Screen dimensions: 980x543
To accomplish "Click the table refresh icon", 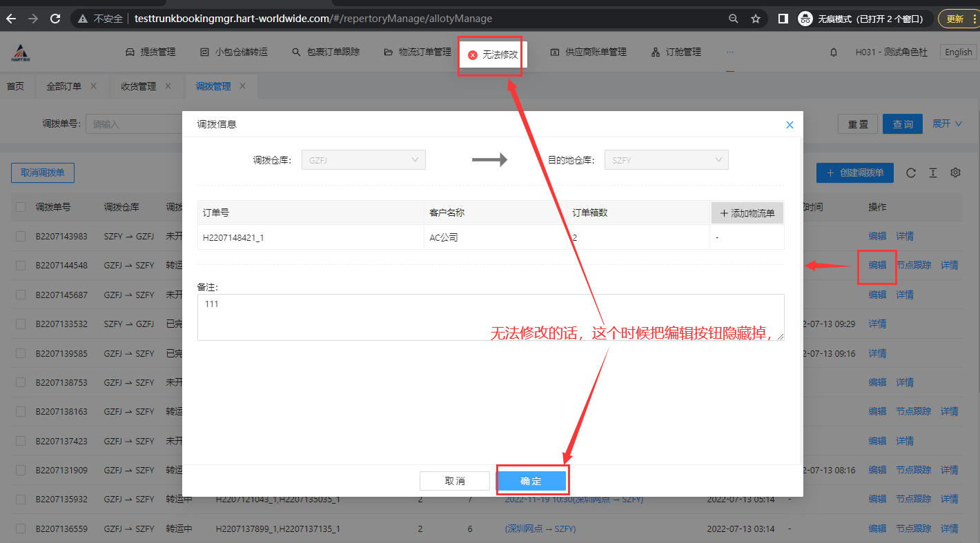I will 911,173.
